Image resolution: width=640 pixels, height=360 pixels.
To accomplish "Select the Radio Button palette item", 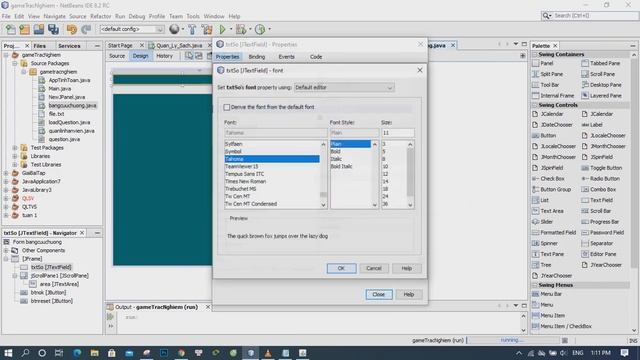I will coord(600,178).
